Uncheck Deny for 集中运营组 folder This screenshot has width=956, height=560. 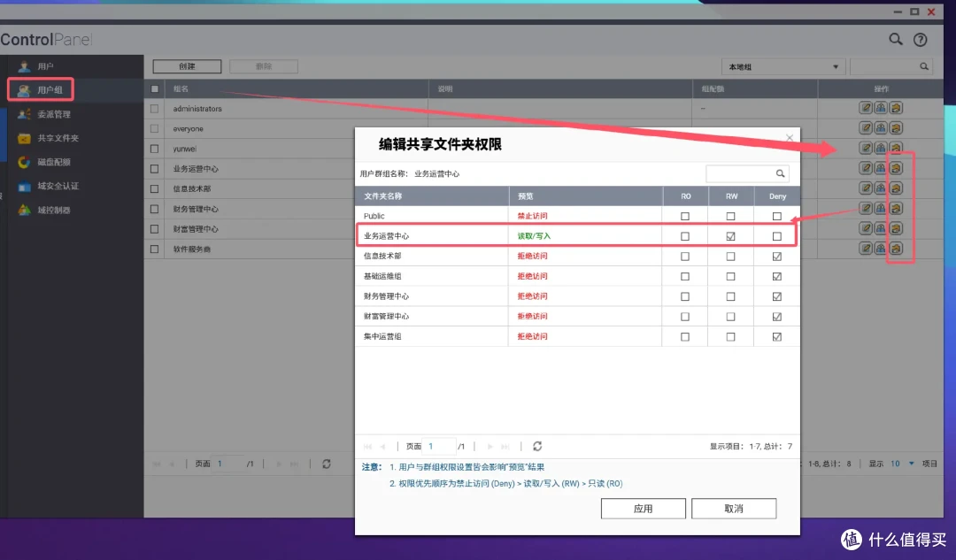click(777, 337)
